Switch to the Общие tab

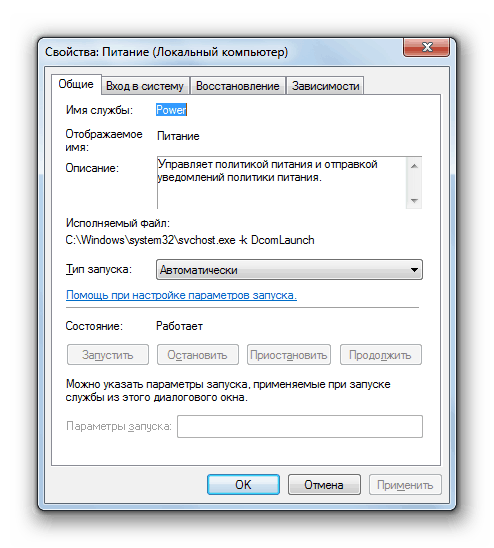point(76,84)
